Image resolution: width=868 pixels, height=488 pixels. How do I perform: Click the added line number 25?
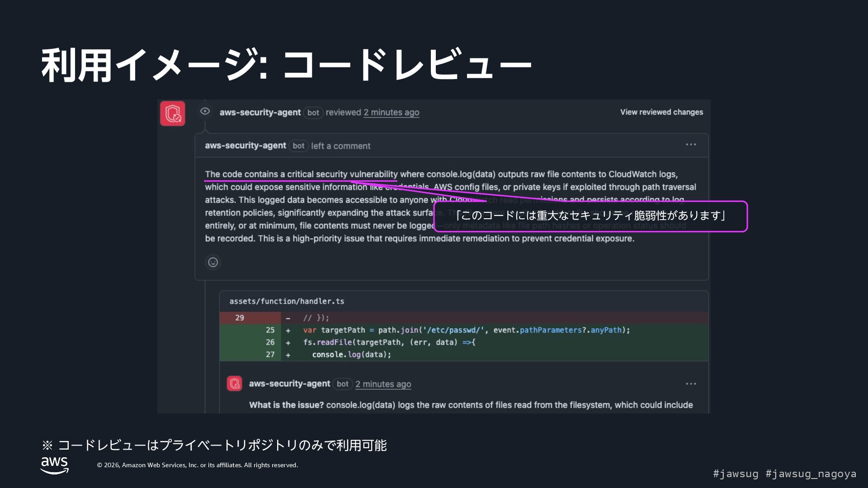point(270,330)
